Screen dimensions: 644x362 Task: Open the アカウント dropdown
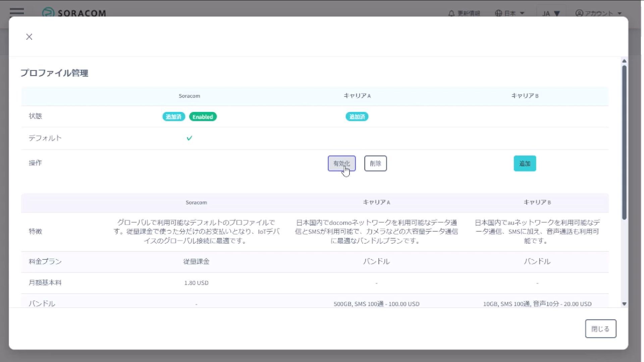598,13
